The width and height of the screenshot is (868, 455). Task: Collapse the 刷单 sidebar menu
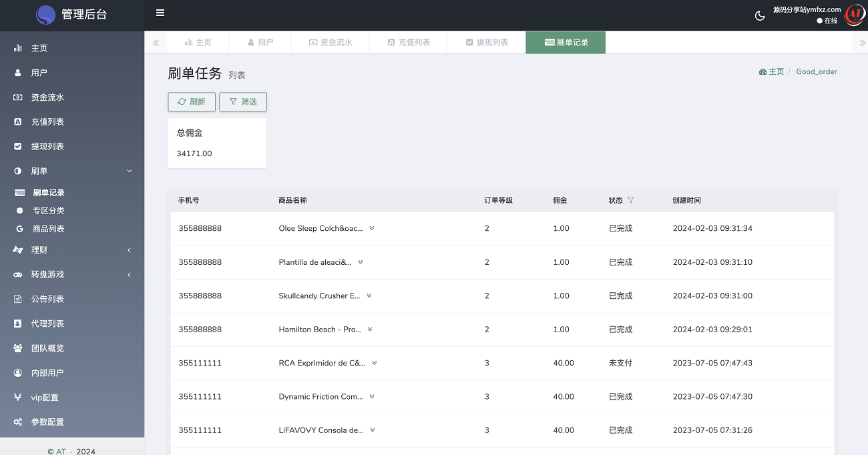[130, 171]
